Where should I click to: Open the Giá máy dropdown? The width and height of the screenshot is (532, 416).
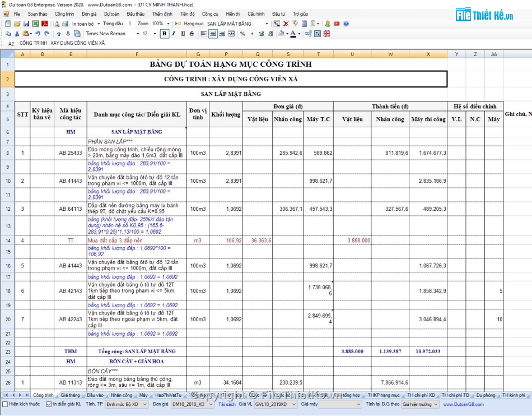(340, 404)
